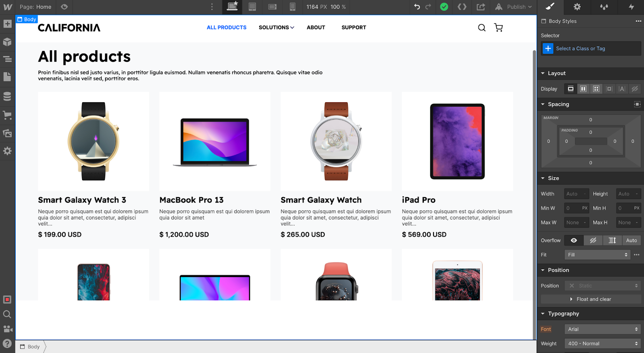Set overflow to Hidden
Image resolution: width=644 pixels, height=353 pixels.
point(593,240)
